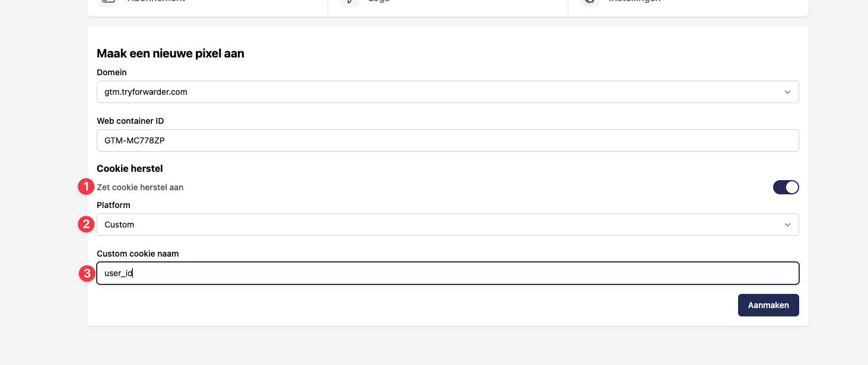The height and width of the screenshot is (365, 868).
Task: Disable the cookie herstel toggle switch
Action: click(x=786, y=187)
